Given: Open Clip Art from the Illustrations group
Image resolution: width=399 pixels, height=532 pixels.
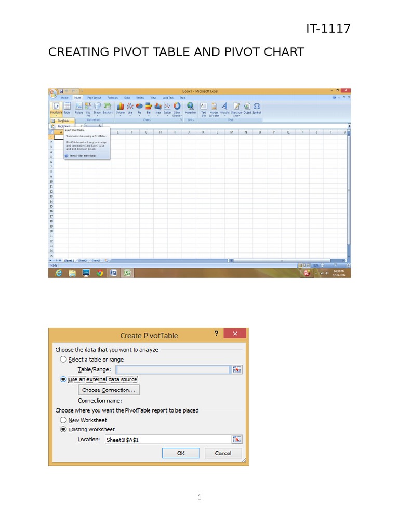Looking at the screenshot, I should 88,109.
